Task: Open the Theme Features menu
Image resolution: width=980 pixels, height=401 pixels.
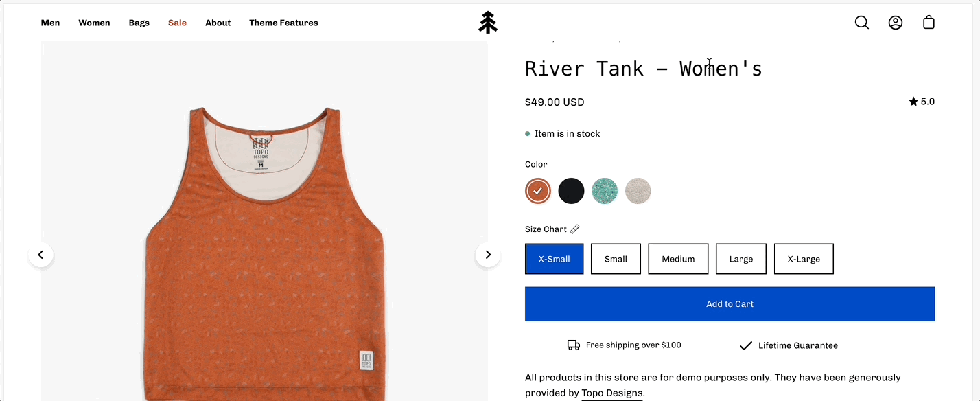Action: pyautogui.click(x=283, y=23)
